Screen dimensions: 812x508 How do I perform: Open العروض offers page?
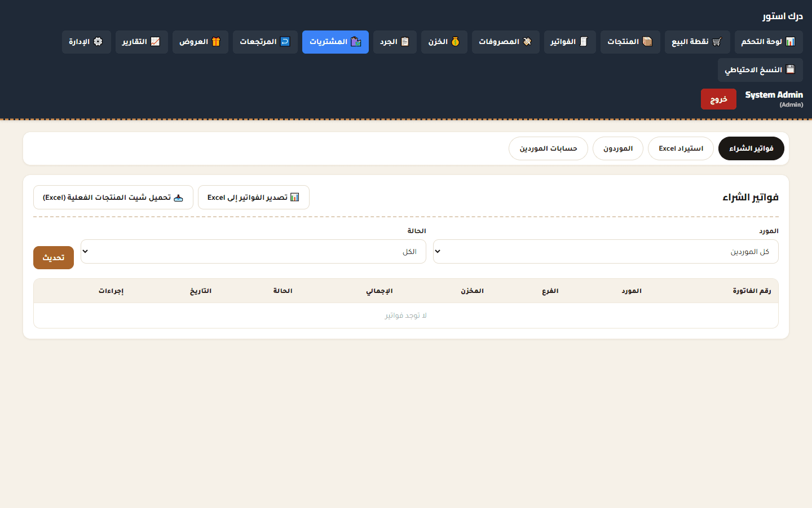[200, 42]
